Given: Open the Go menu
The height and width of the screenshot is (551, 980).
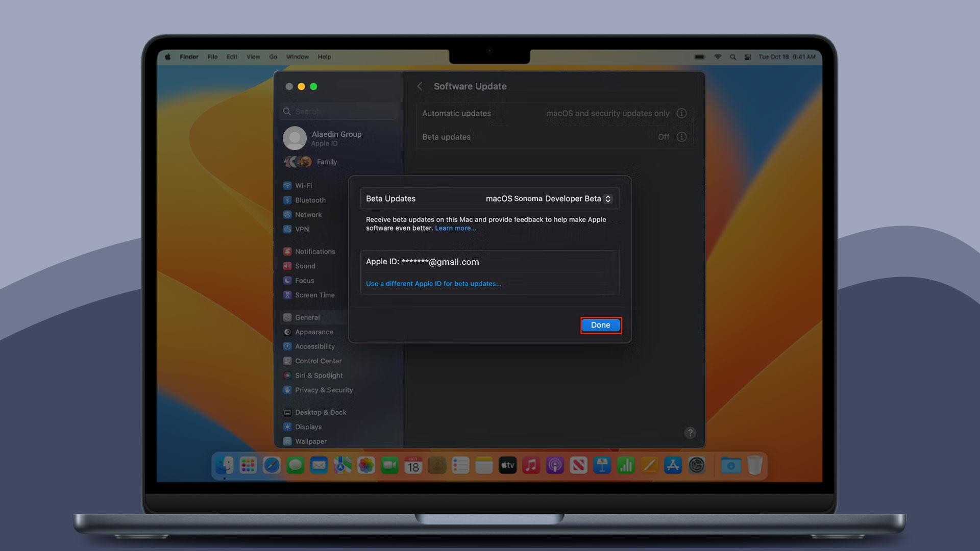Looking at the screenshot, I should [x=273, y=57].
